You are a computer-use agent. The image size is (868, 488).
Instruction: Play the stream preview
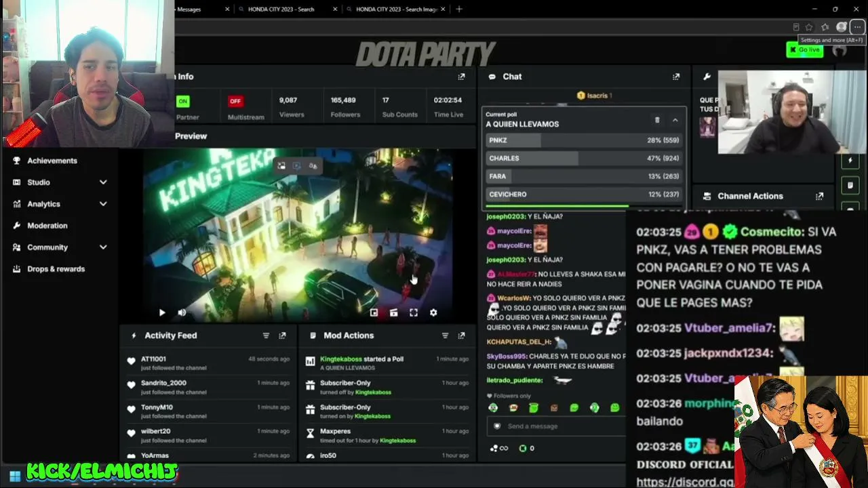point(161,312)
